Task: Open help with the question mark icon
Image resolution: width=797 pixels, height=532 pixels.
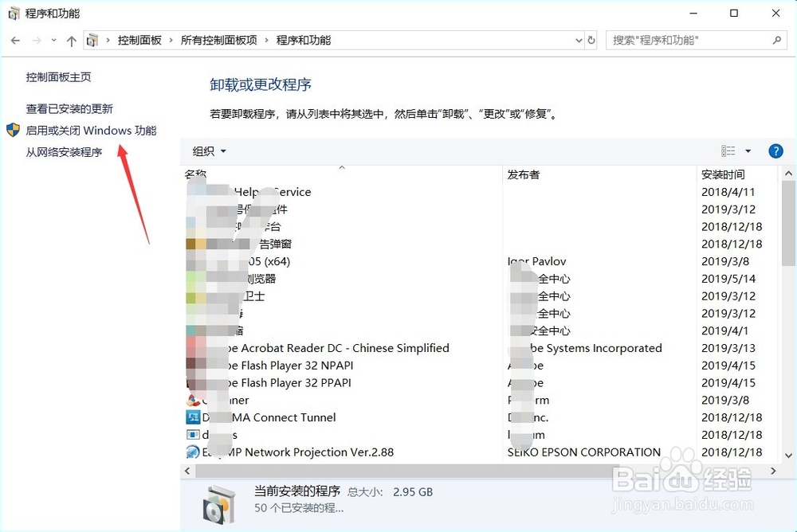Action: [775, 151]
